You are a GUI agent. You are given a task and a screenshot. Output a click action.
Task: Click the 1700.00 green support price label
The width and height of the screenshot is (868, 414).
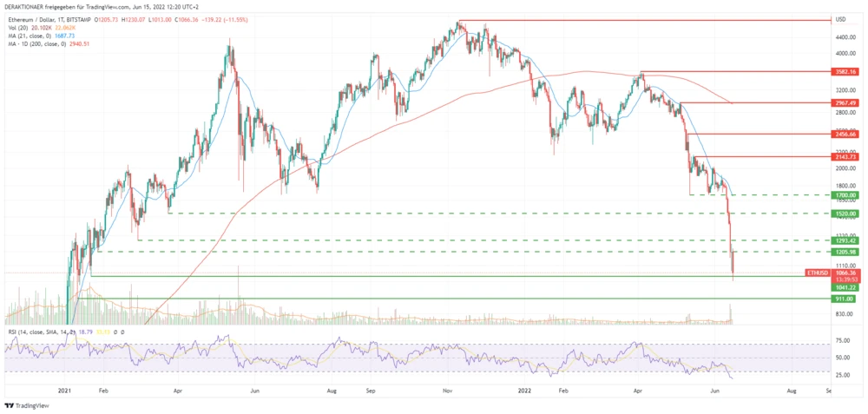pyautogui.click(x=845, y=196)
